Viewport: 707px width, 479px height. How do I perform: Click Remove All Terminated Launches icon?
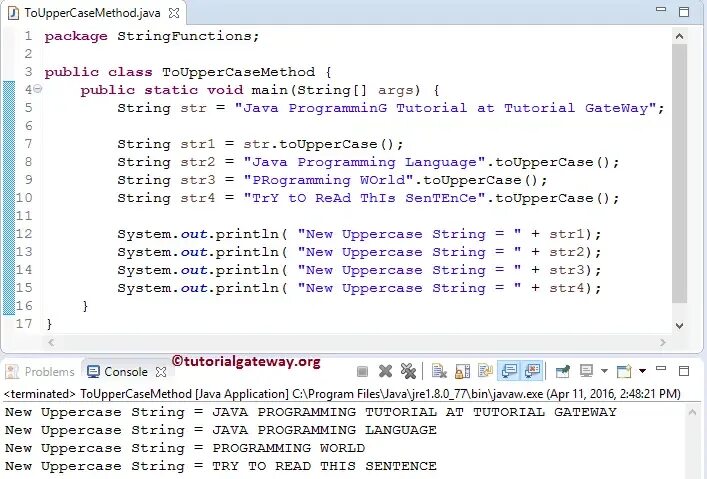click(x=408, y=371)
